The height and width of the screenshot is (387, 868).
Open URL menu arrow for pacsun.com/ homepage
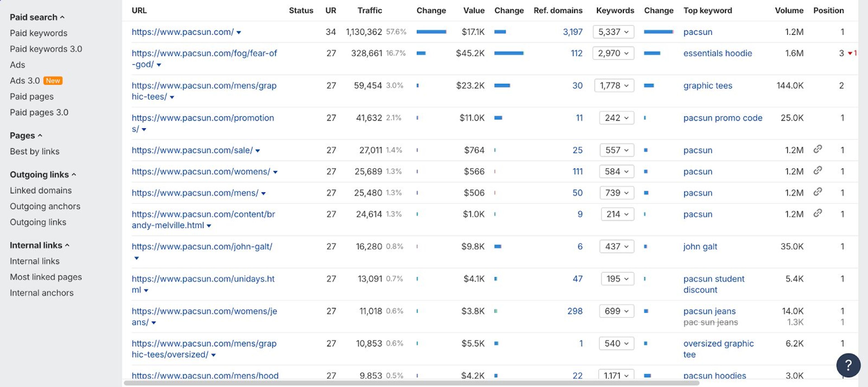coord(238,32)
